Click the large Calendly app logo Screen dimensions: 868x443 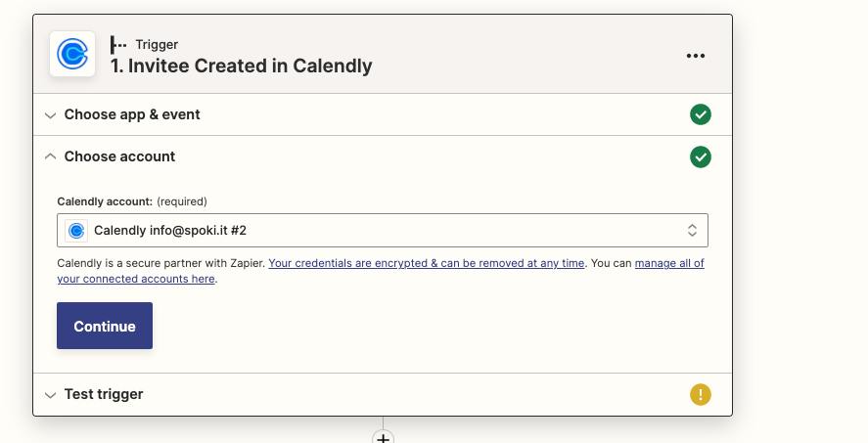pos(72,55)
